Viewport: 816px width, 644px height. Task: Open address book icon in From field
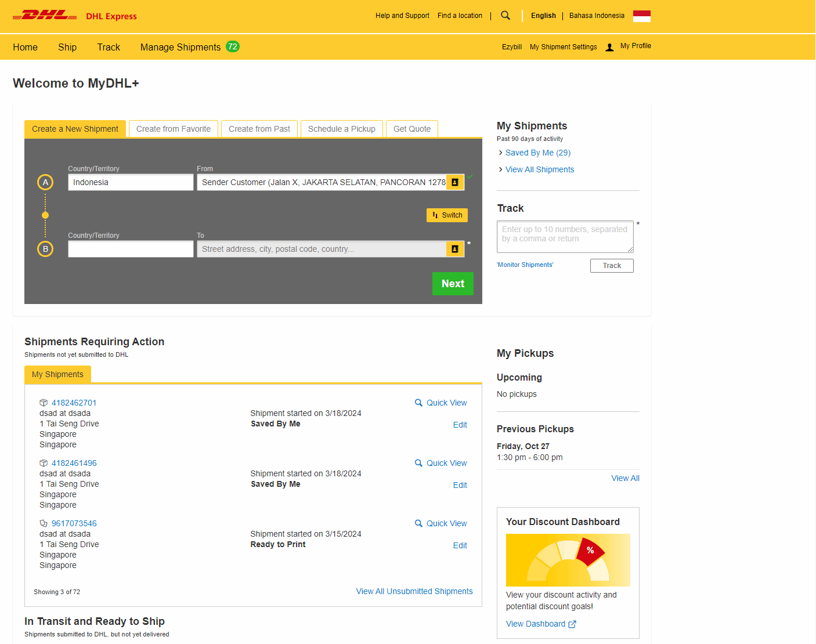coord(455,182)
